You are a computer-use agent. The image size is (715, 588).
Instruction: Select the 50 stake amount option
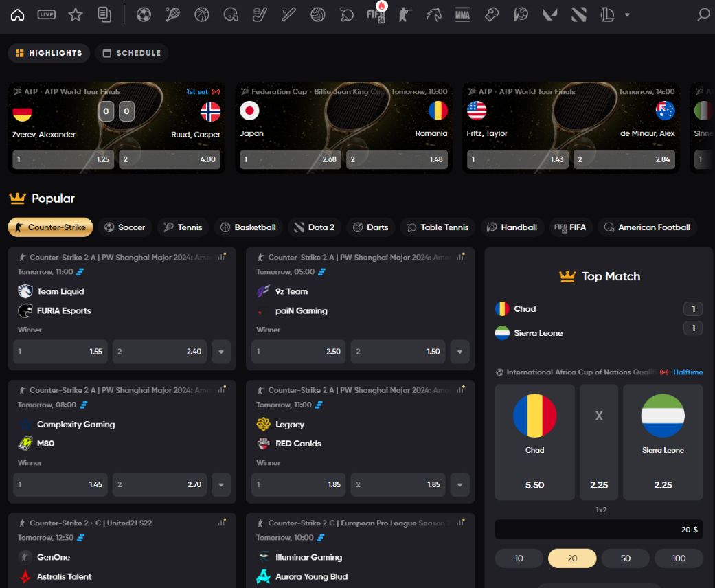click(x=625, y=558)
